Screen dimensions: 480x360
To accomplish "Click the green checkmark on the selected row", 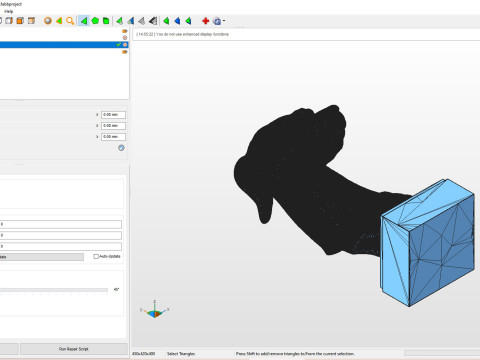I will click(119, 44).
